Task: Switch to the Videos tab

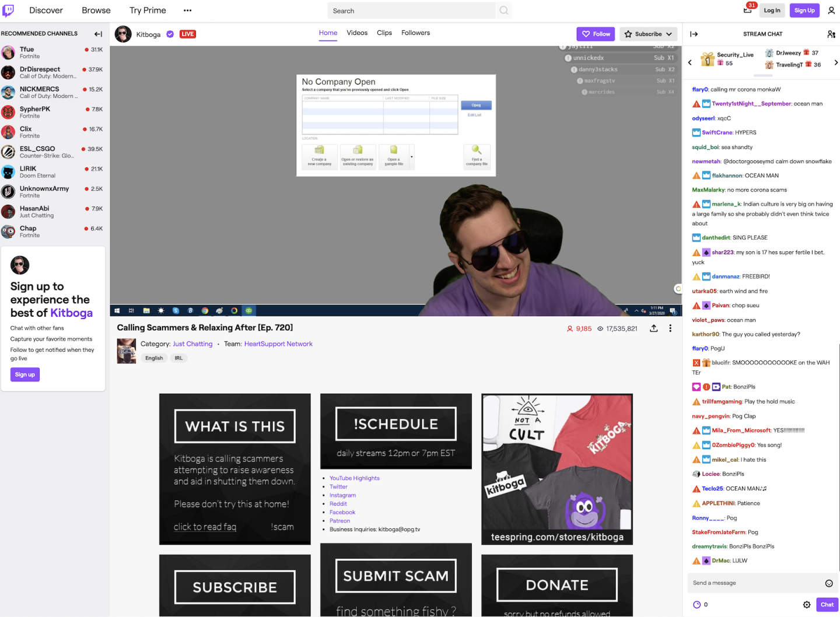Action: click(x=357, y=33)
